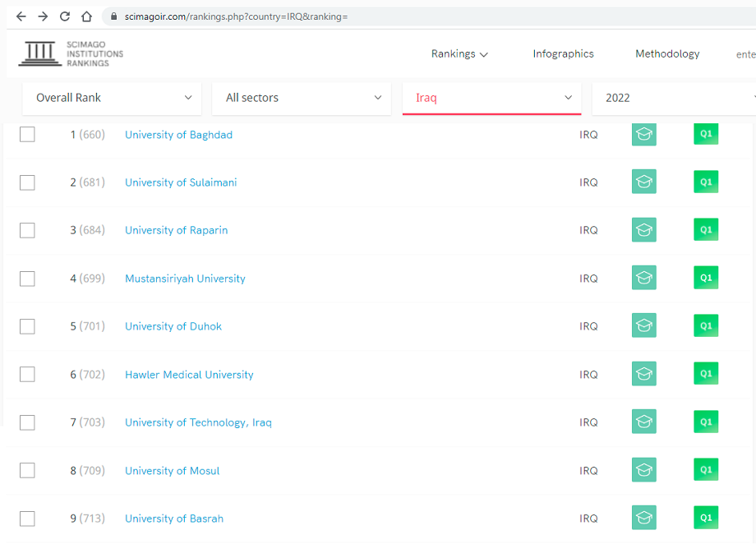Image resolution: width=756 pixels, height=544 pixels.
Task: Click the browser address bar URL
Action: pos(237,16)
